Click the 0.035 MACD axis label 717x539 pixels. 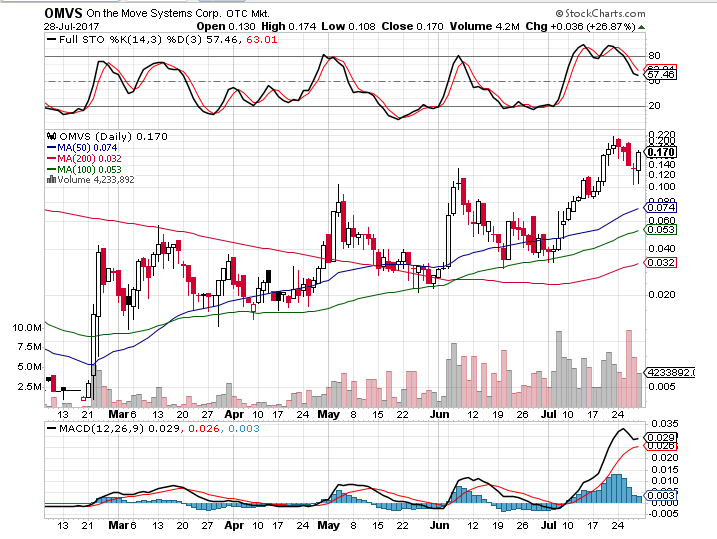665,424
